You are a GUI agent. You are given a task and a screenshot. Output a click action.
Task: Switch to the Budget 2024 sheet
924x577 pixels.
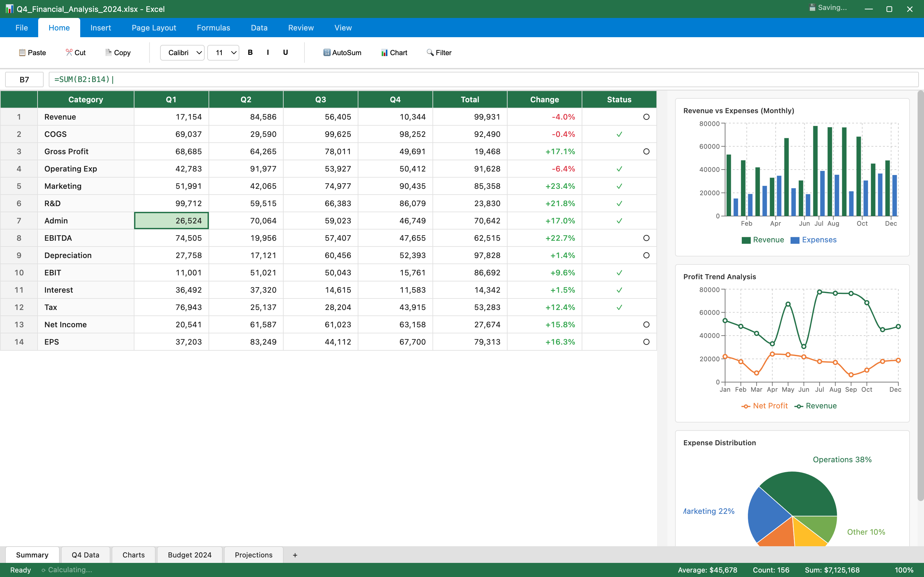[x=189, y=555]
